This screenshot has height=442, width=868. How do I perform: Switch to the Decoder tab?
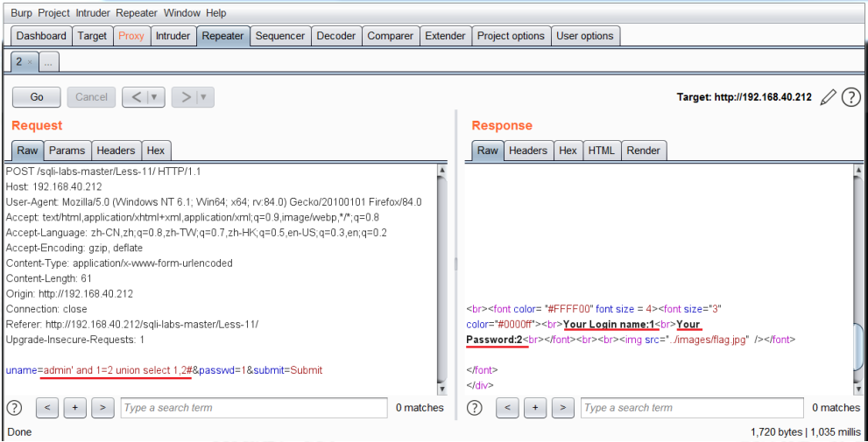point(336,36)
